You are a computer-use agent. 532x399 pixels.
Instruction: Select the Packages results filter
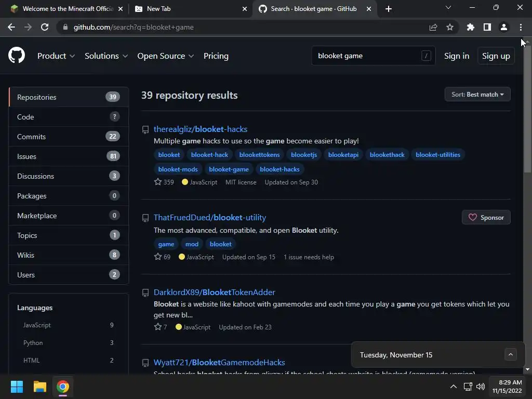pos(69,196)
